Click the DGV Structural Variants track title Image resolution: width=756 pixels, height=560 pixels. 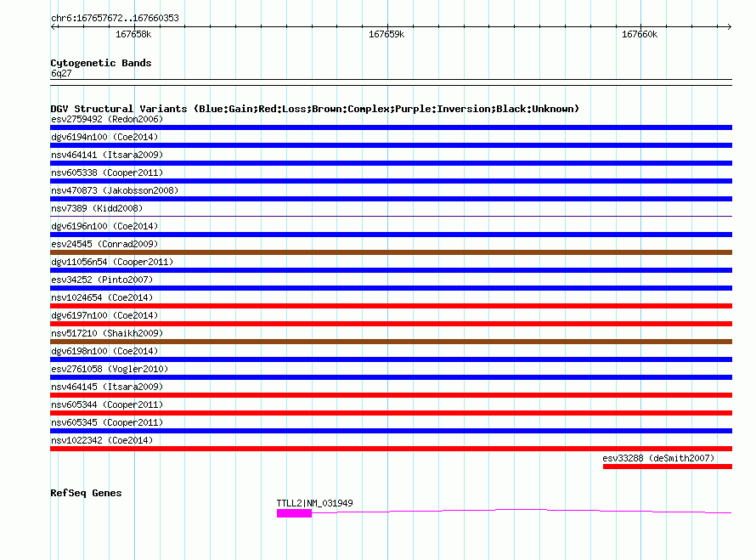[315, 109]
